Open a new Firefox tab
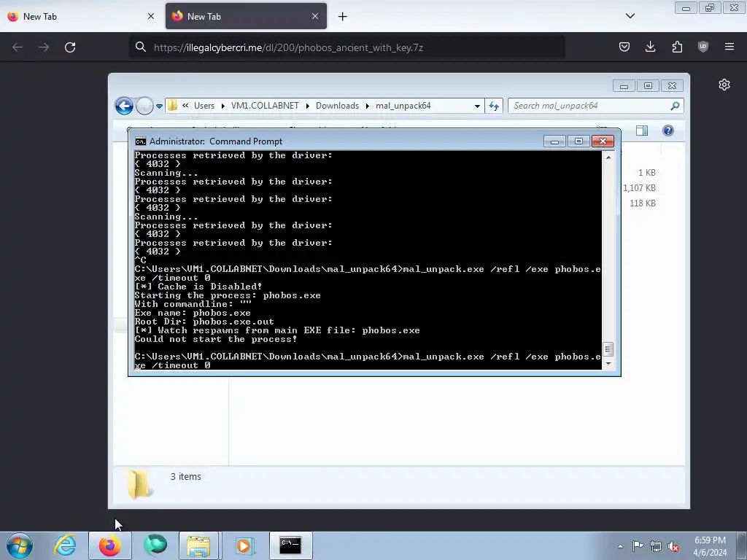747x560 pixels. coord(343,17)
